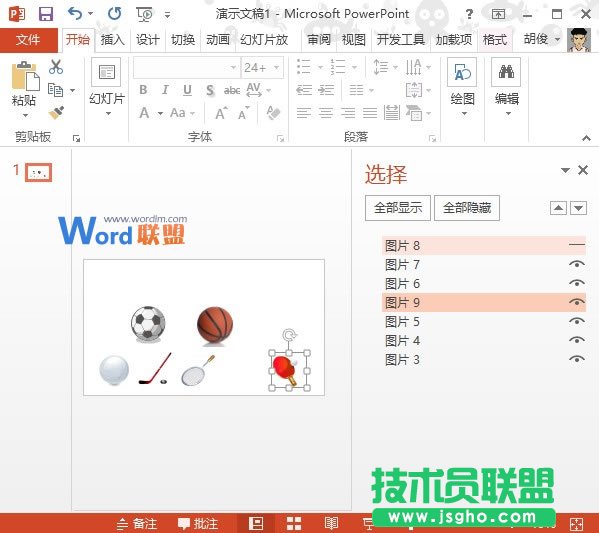Center text alignment icon
This screenshot has height=533, width=599.
pyautogui.click(x=326, y=113)
